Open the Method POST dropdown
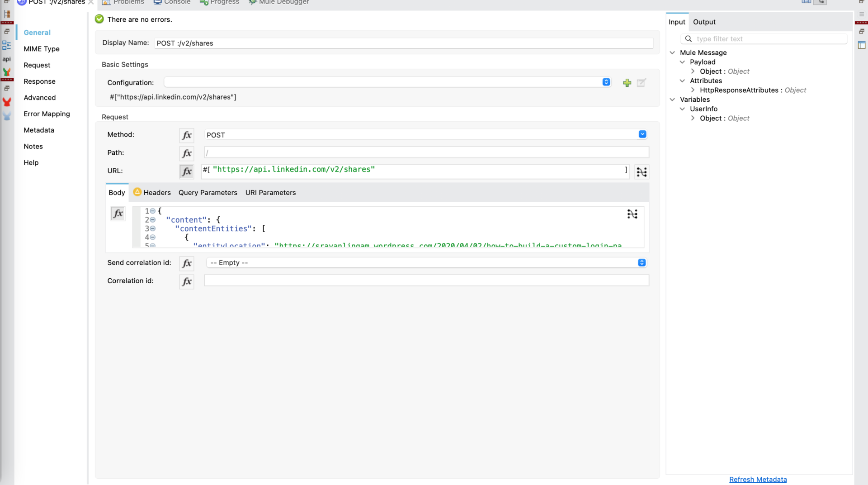The image size is (868, 485). click(x=642, y=134)
